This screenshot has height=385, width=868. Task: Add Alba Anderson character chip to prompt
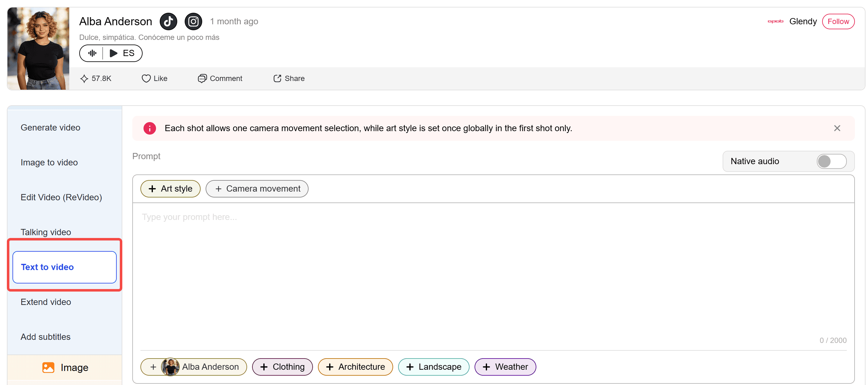pos(194,367)
